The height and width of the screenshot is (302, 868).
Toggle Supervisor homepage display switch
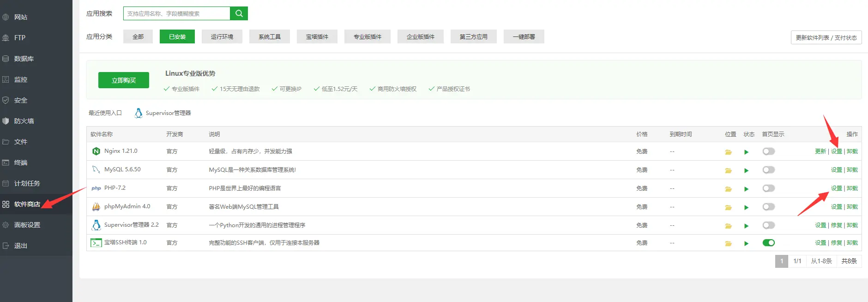769,225
